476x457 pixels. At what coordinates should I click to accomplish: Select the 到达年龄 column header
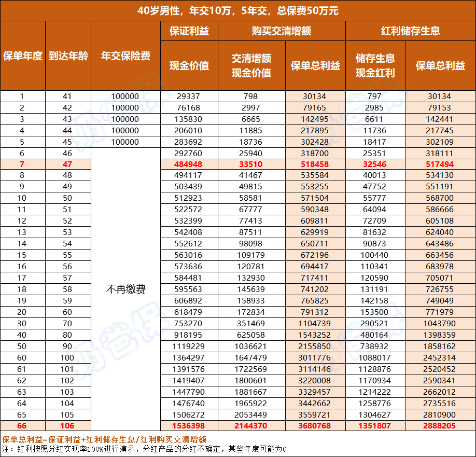pyautogui.click(x=67, y=54)
